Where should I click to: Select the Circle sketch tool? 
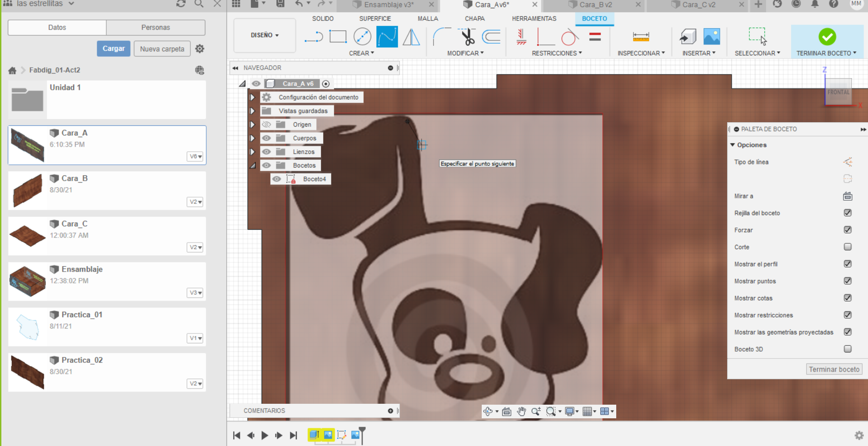tap(362, 36)
